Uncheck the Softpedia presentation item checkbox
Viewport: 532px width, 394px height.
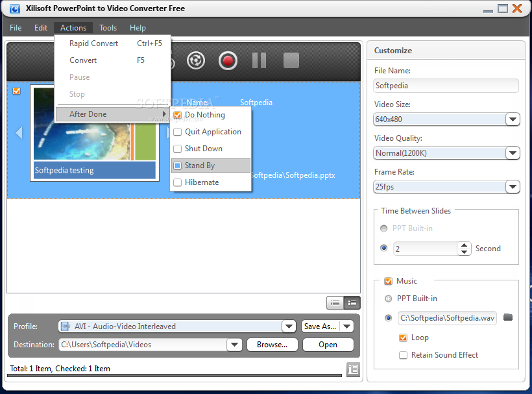pyautogui.click(x=16, y=91)
